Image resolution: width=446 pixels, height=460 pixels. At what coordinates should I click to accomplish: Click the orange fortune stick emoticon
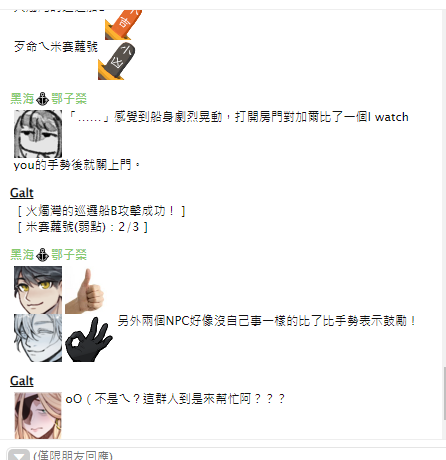[123, 25]
